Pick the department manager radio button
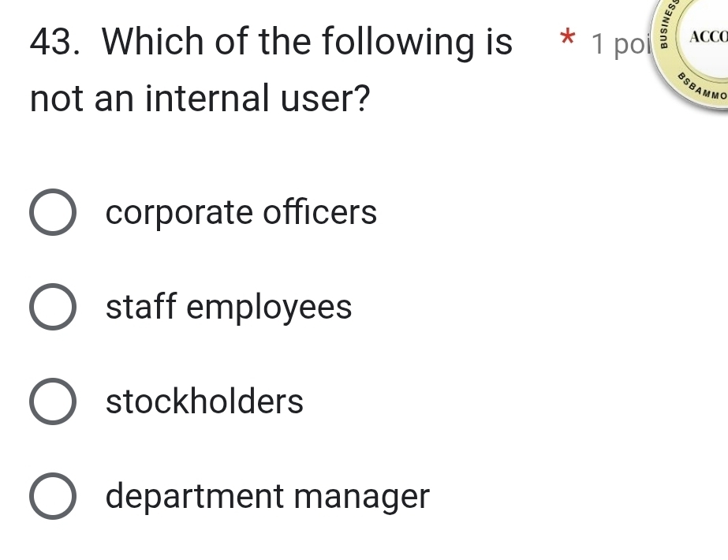This screenshot has height=560, width=728. [x=54, y=496]
